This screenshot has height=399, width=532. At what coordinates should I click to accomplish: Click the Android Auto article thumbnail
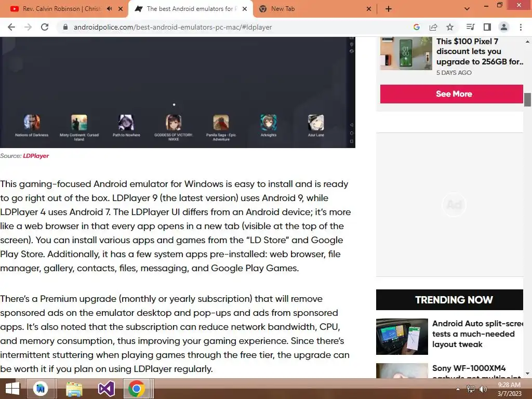402,337
